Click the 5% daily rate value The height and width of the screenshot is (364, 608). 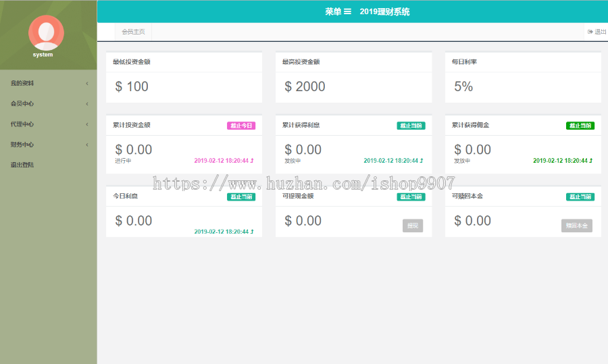[x=463, y=86]
